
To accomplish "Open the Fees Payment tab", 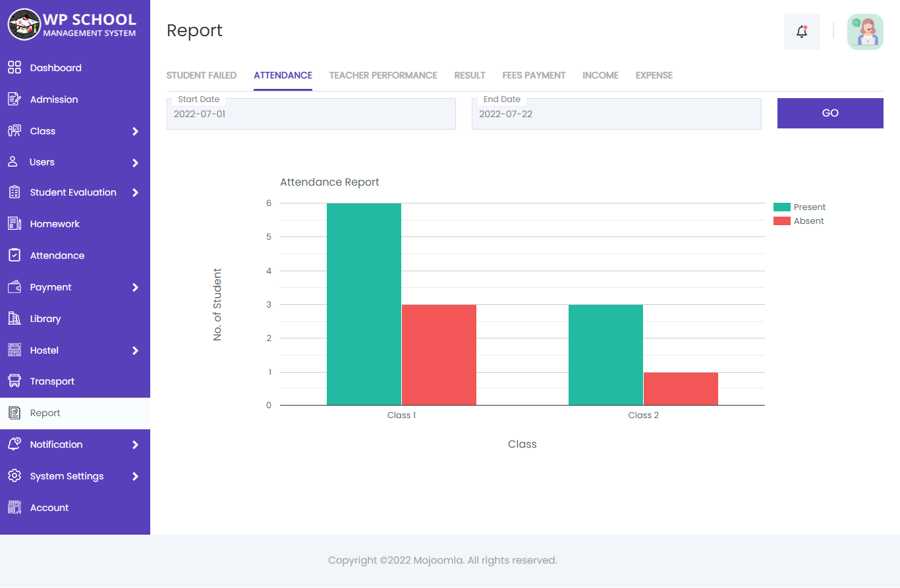I will (534, 76).
